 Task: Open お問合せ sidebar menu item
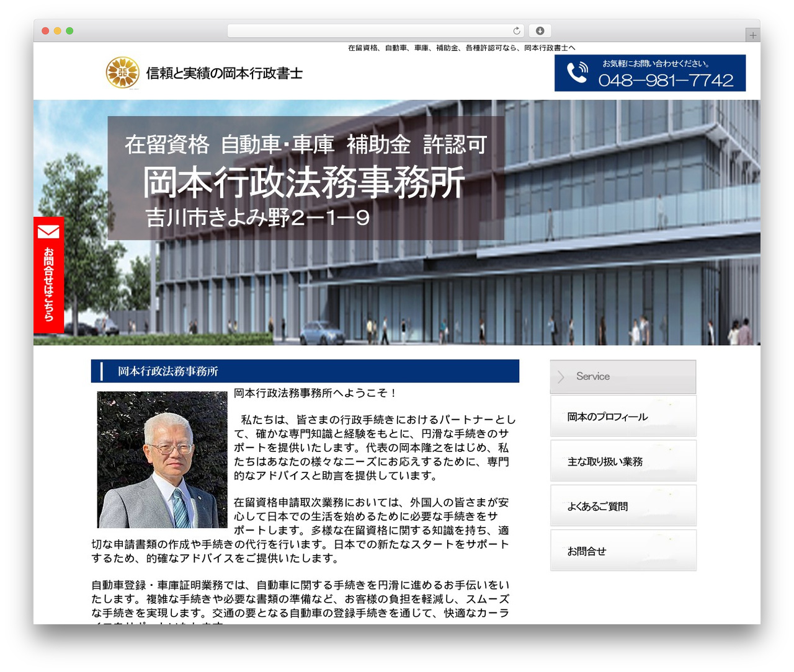pyautogui.click(x=623, y=550)
